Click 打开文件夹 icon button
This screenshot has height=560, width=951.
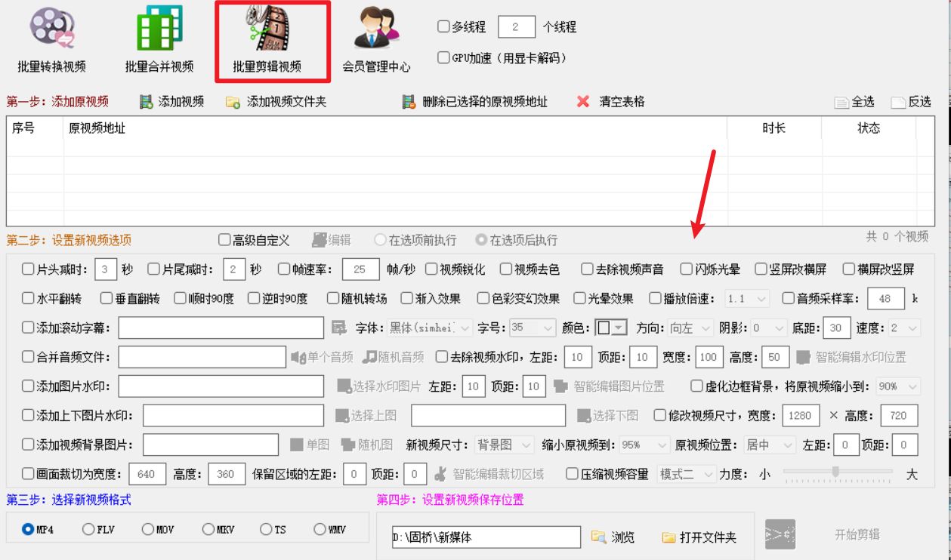click(x=668, y=537)
